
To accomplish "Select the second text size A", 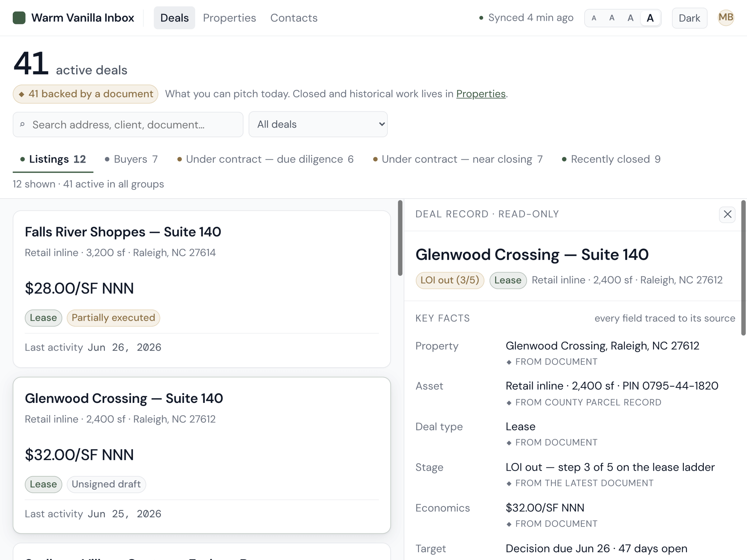I will tap(612, 18).
